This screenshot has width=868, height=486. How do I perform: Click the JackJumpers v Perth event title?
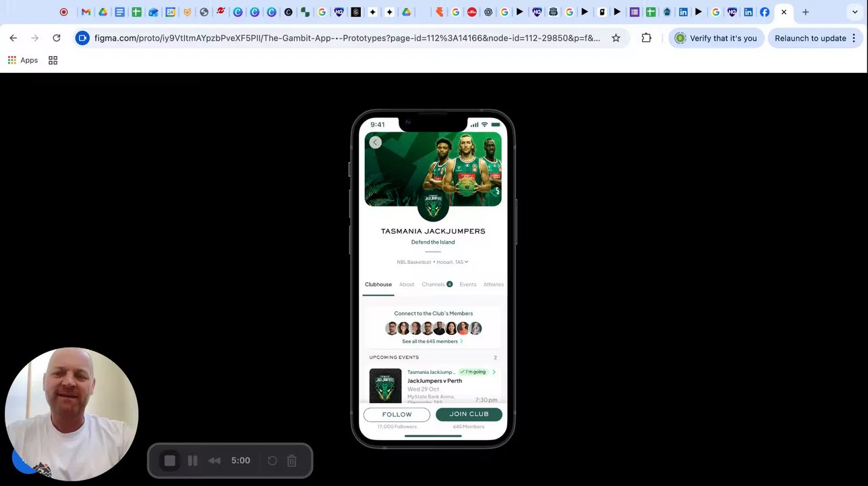434,381
